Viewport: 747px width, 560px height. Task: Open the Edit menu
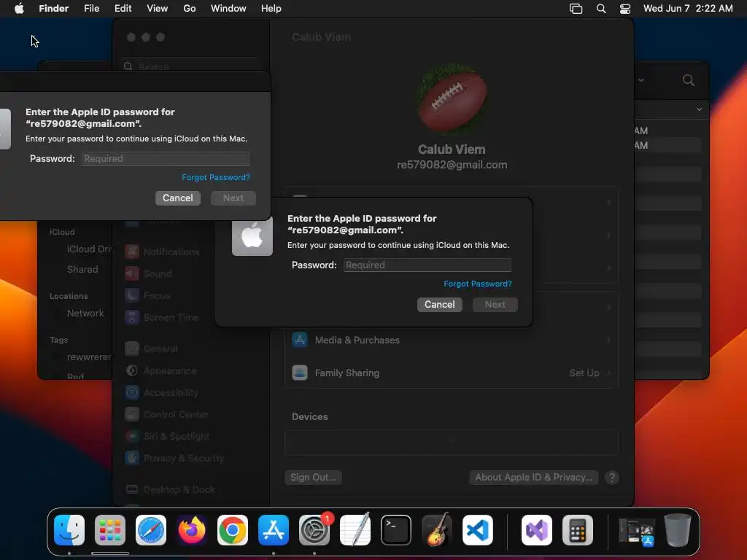pyautogui.click(x=123, y=9)
